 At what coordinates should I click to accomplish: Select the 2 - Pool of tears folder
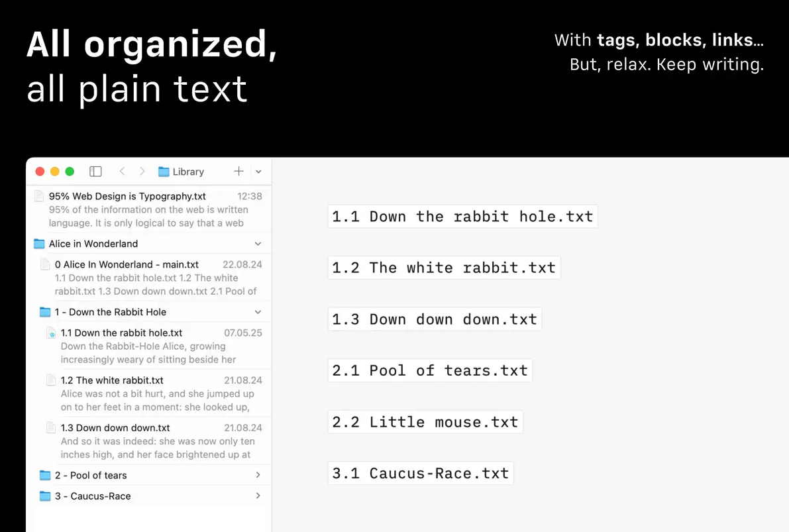[149, 475]
